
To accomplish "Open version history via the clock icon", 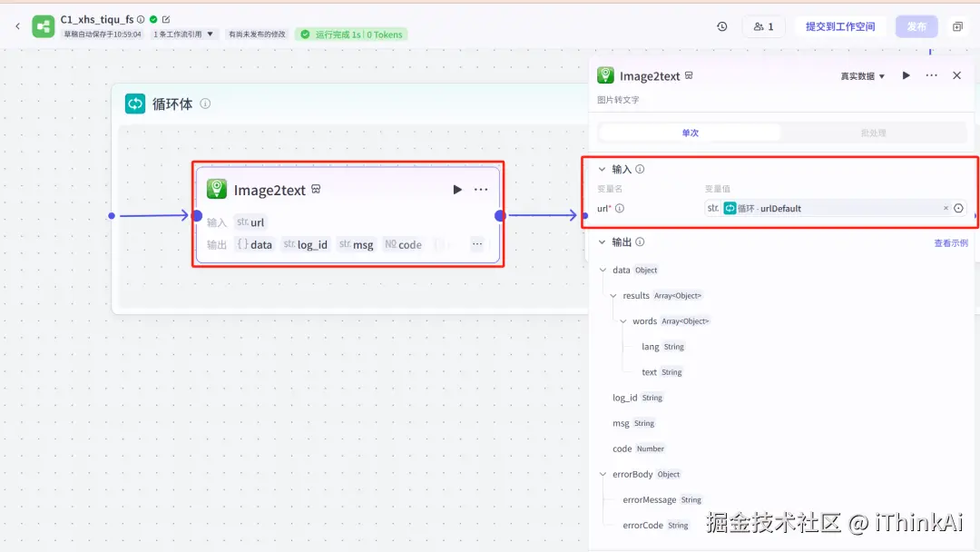I will tap(721, 26).
